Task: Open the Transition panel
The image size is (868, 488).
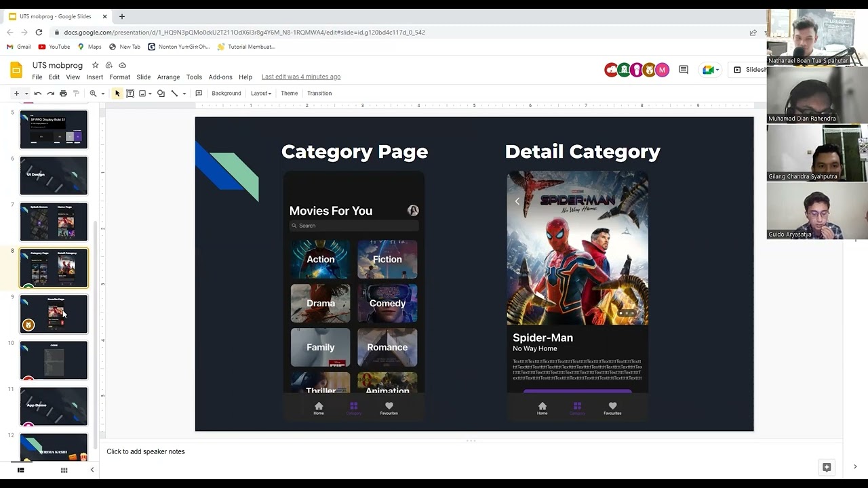Action: tap(319, 94)
